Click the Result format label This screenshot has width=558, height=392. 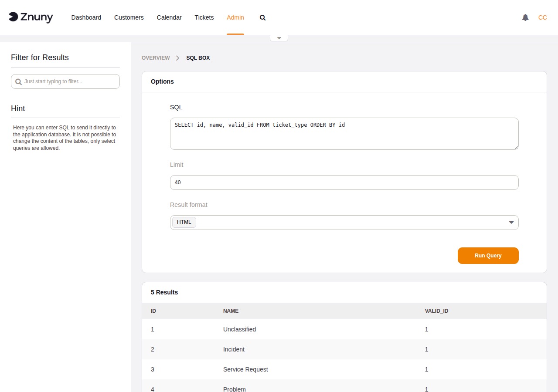point(189,205)
